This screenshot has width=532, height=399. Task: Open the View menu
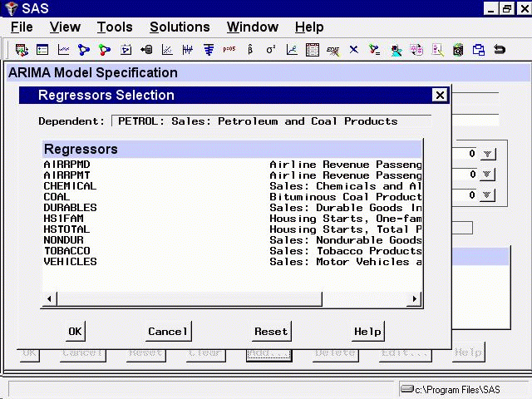click(65, 27)
